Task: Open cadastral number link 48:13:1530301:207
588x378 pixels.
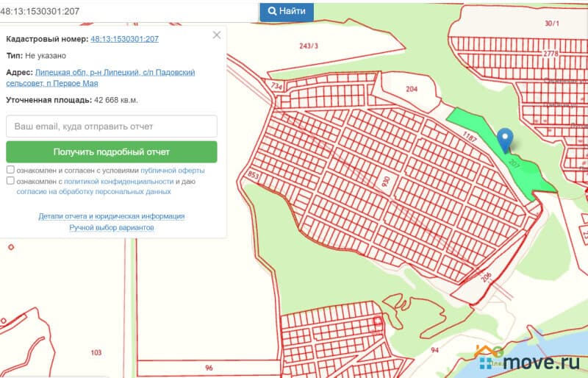Action: coord(124,39)
